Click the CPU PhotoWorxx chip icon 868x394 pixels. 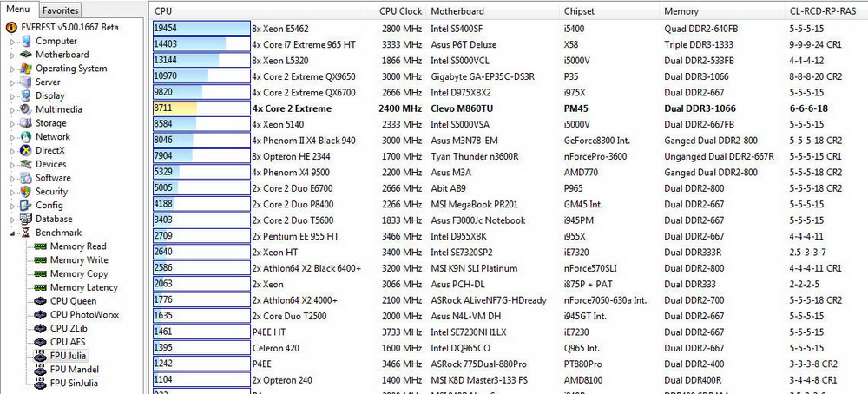click(41, 315)
